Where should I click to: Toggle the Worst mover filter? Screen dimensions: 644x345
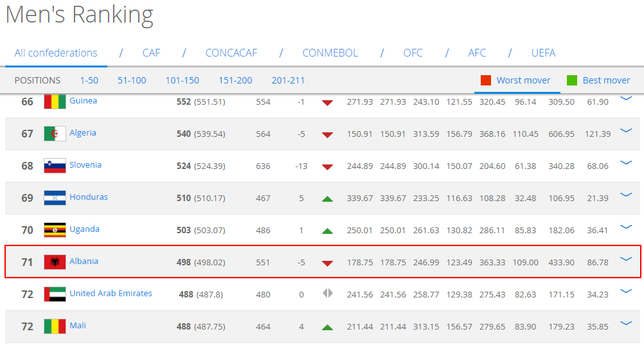[x=517, y=80]
